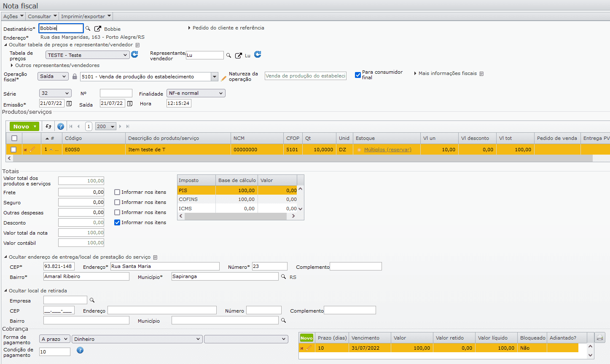Open the Série dropdown
Image resolution: width=610 pixels, height=364 pixels.
pos(55,93)
